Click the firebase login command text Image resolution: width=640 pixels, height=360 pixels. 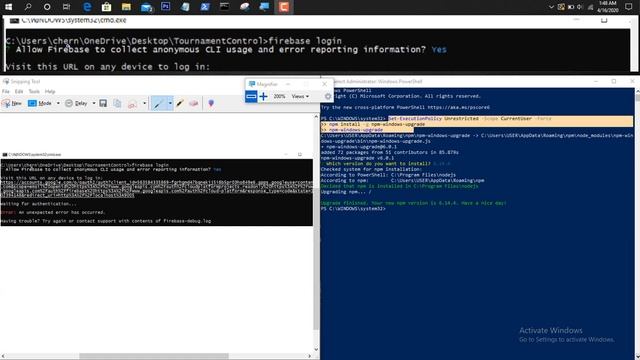[305, 41]
